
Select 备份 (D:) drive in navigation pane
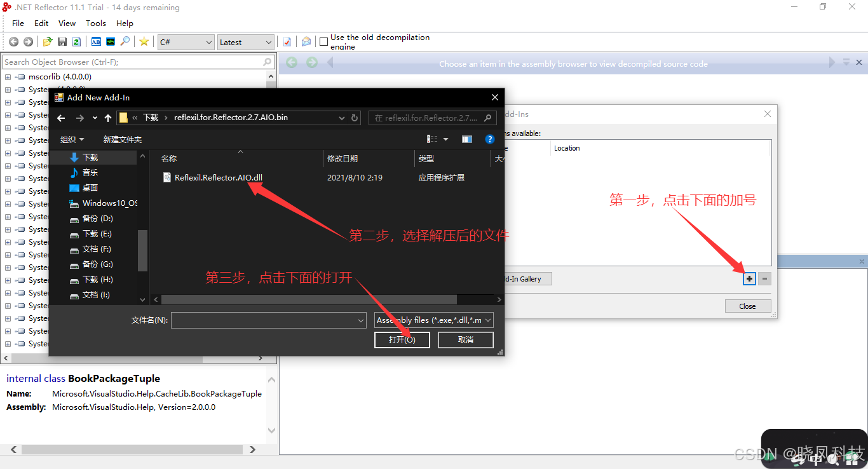(x=97, y=218)
